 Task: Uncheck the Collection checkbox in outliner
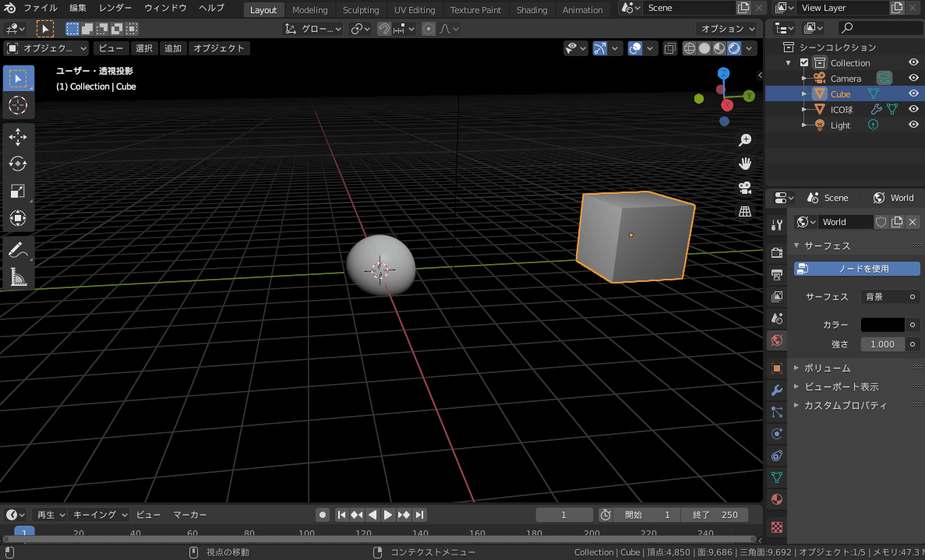(x=804, y=63)
